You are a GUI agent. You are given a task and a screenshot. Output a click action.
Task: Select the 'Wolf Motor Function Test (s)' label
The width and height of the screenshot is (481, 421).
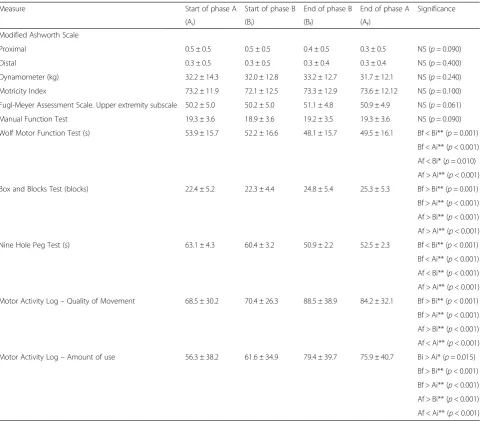click(x=45, y=133)
